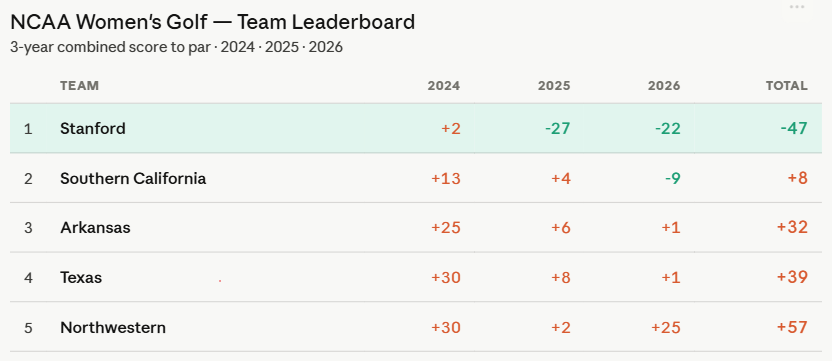Select the Texas team name
The height and width of the screenshot is (361, 832).
coord(81,278)
